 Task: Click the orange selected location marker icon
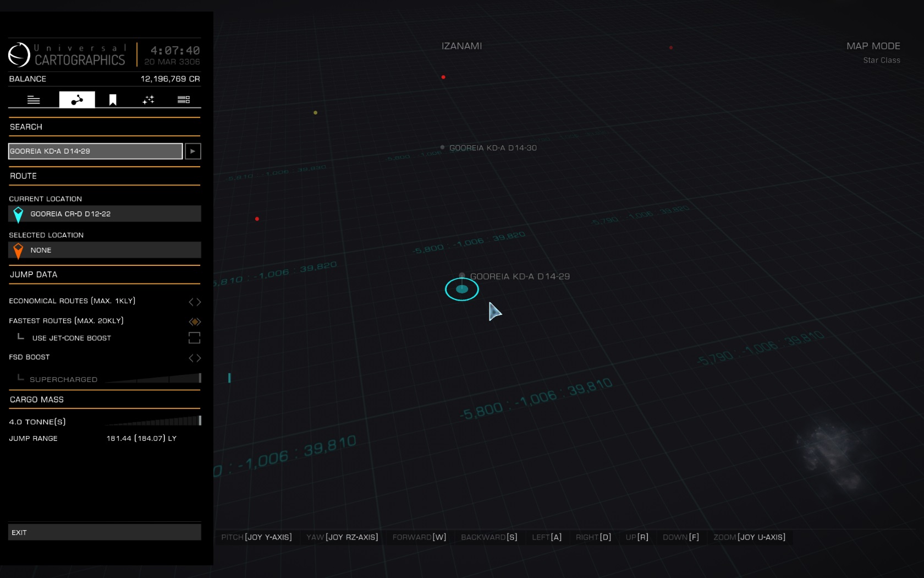pyautogui.click(x=18, y=250)
